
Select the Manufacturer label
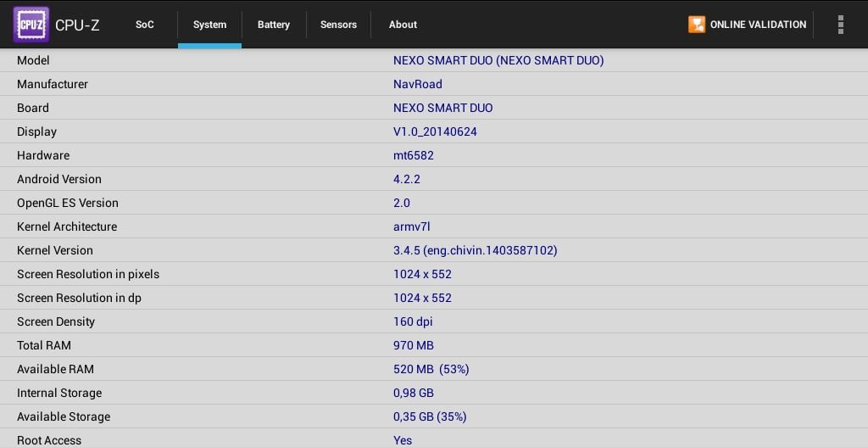pos(53,84)
